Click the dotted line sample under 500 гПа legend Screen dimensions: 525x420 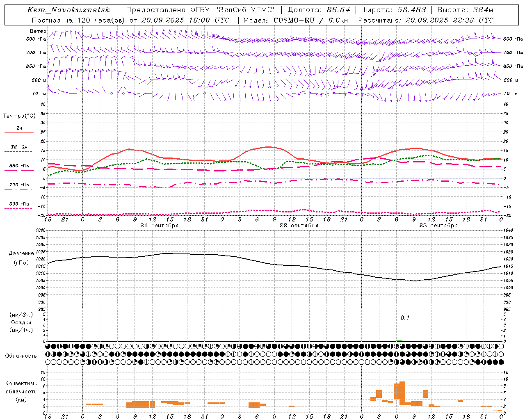coord(18,208)
